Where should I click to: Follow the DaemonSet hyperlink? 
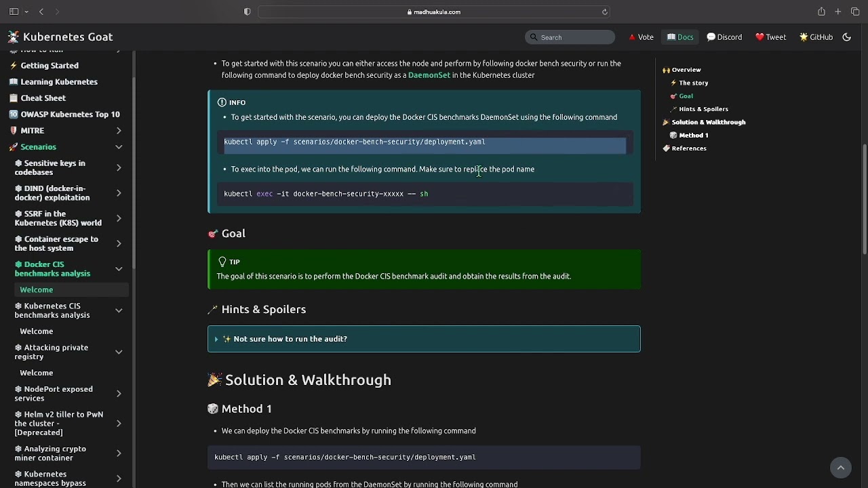pos(429,75)
